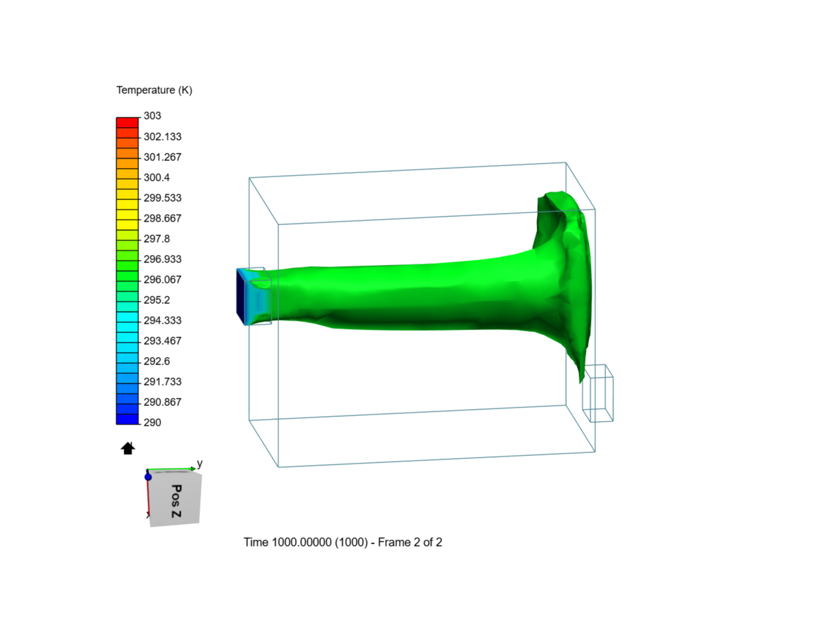Select the dark blue inlet face
840x630 pixels.
click(241, 297)
